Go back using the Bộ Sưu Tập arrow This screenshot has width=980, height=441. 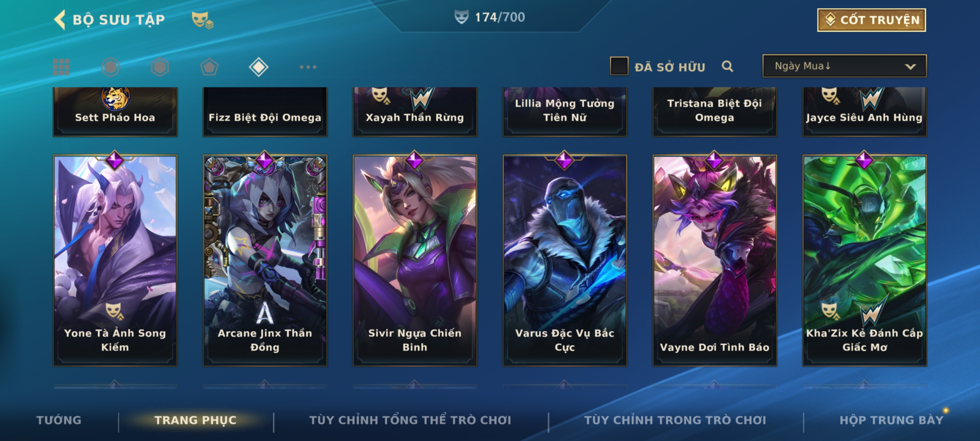click(x=60, y=20)
